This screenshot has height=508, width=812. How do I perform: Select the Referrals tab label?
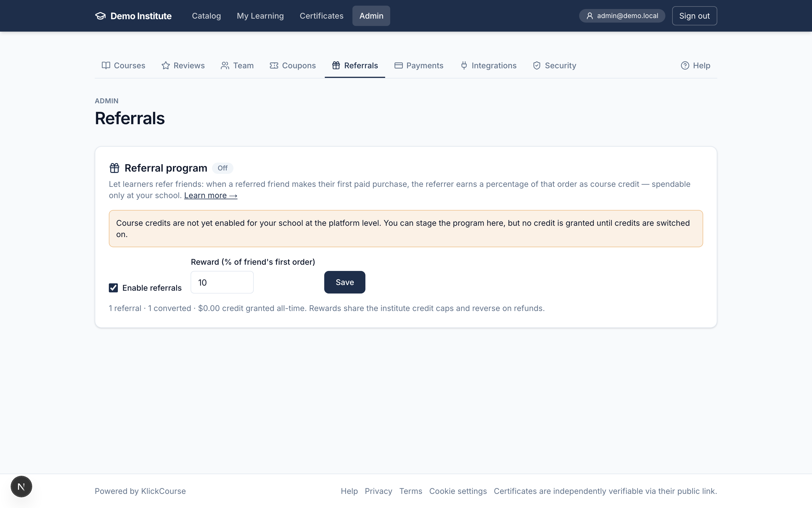pos(361,65)
